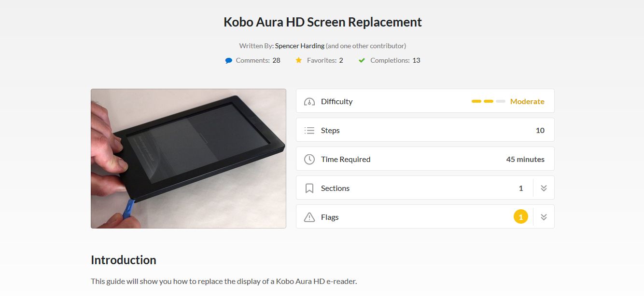
Task: Click the green completions checkmark icon
Action: [x=361, y=60]
